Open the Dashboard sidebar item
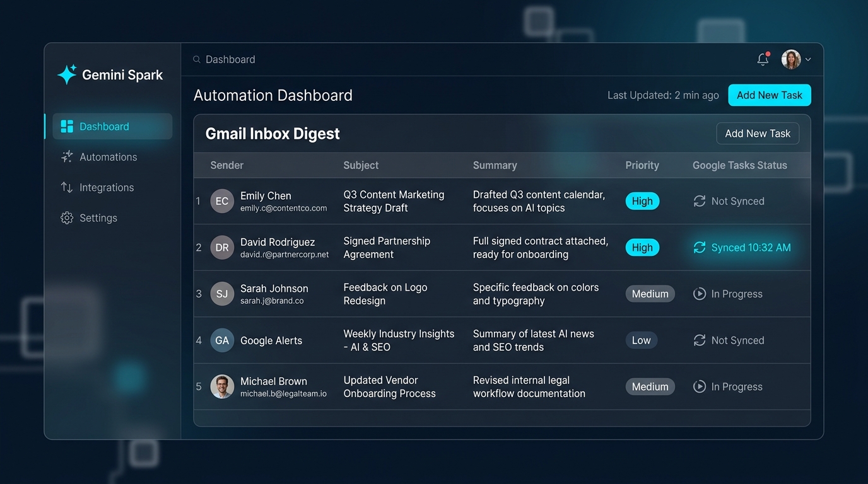The height and width of the screenshot is (484, 868). click(112, 127)
